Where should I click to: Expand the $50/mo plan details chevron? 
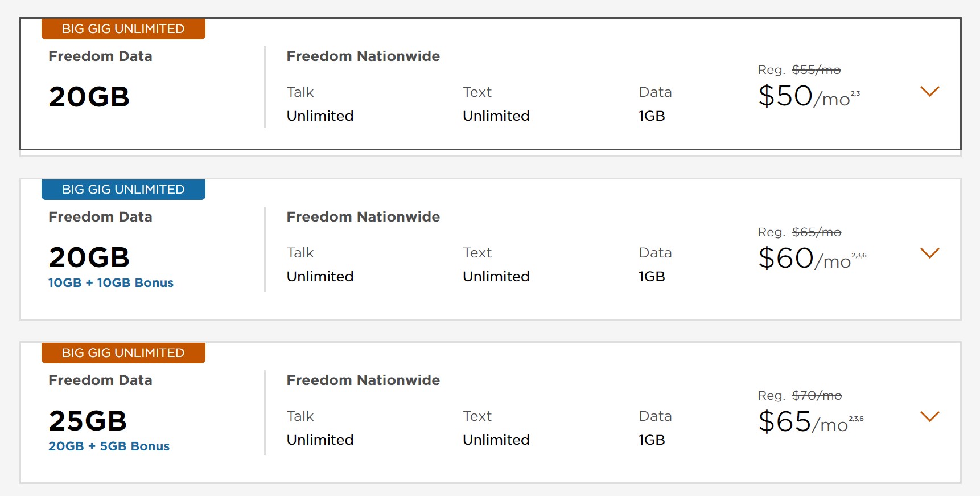click(x=929, y=92)
